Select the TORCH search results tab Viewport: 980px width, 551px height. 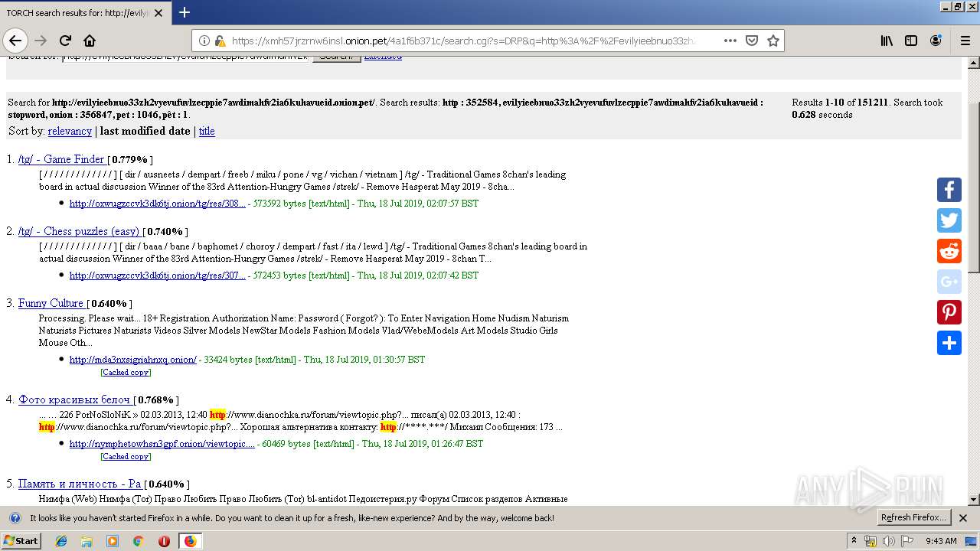[84, 13]
